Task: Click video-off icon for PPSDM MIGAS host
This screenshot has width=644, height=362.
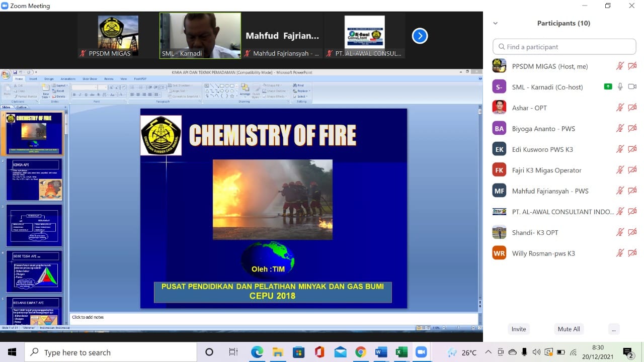Action: pos(632,66)
